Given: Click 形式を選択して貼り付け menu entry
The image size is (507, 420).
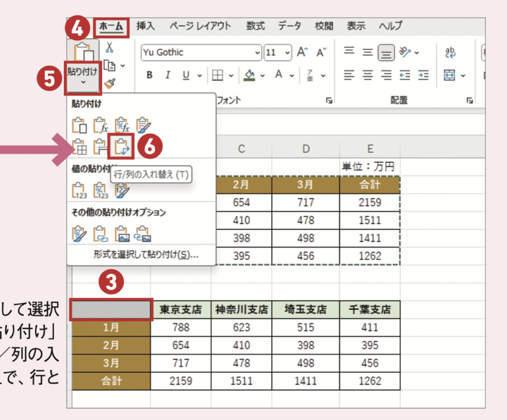Looking at the screenshot, I should tap(146, 254).
